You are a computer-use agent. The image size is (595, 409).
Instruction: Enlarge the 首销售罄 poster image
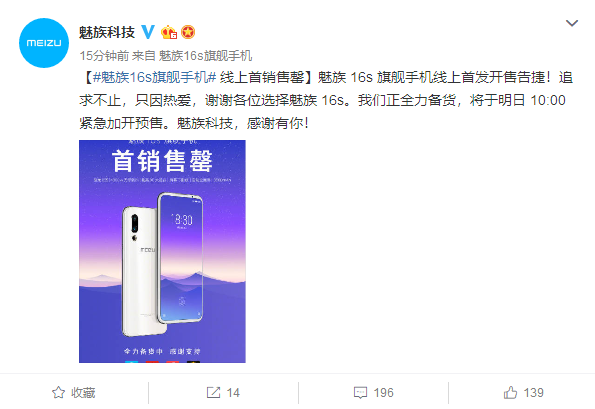[x=162, y=251]
